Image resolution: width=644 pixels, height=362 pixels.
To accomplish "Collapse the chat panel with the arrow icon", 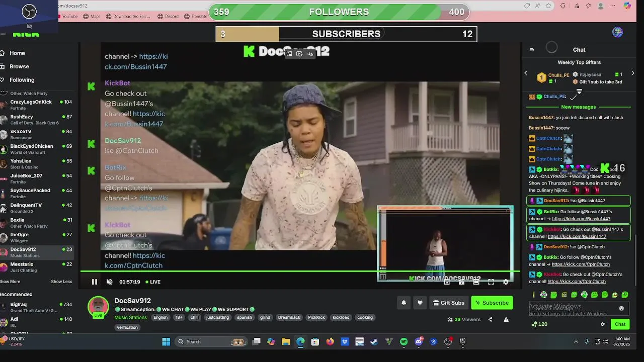I will (x=532, y=50).
